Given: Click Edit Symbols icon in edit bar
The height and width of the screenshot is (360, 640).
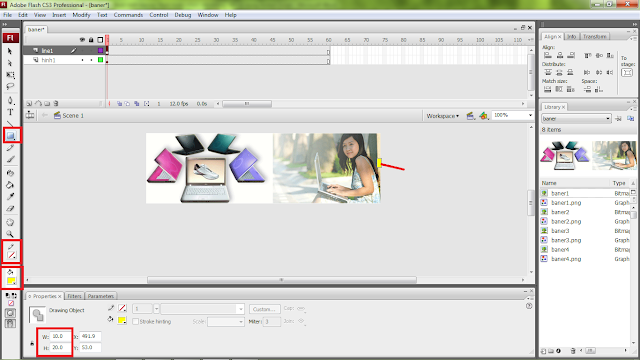Looking at the screenshot, I should [x=483, y=116].
